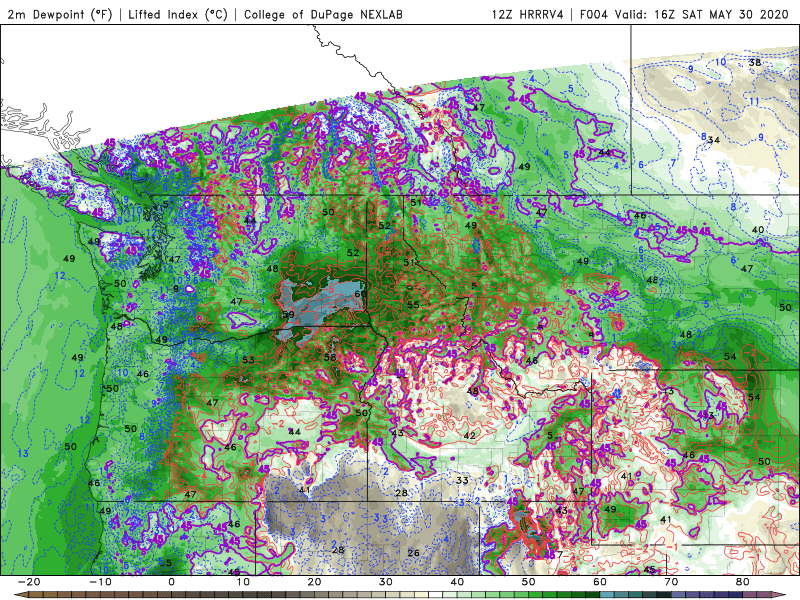Image resolution: width=800 pixels, height=600 pixels.
Task: Click the -10 label on the color scale
Action: 100,582
